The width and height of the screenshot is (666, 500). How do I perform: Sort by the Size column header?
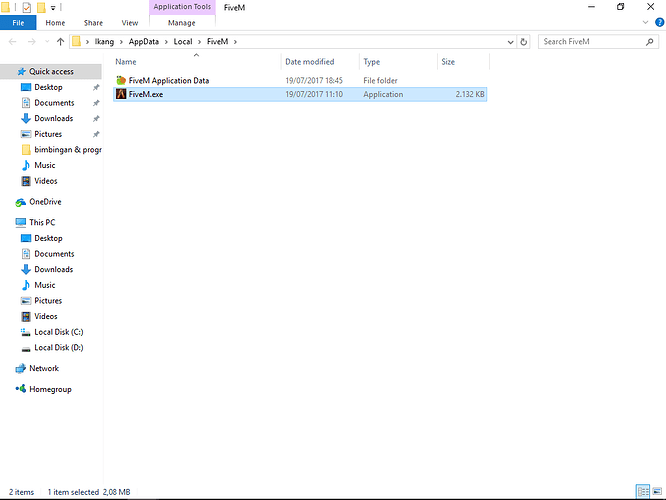click(x=448, y=62)
